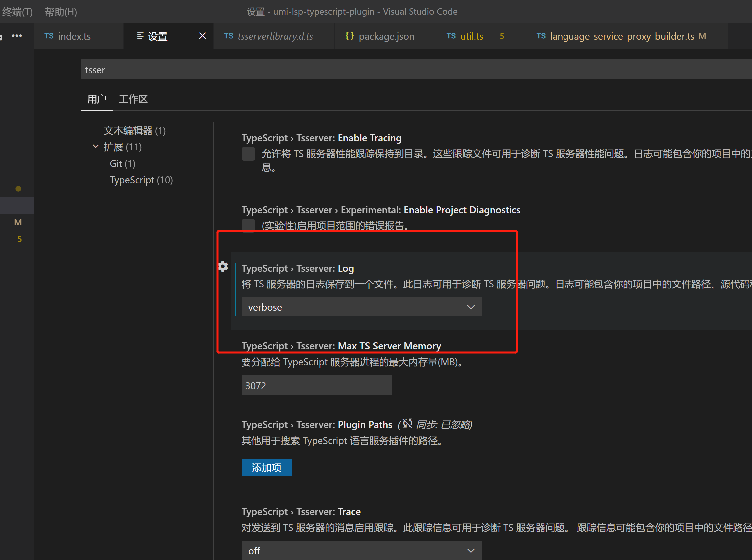Image resolution: width=752 pixels, height=560 pixels.
Task: Open the language-service-proxy-builder.ts tab
Action: pos(622,36)
